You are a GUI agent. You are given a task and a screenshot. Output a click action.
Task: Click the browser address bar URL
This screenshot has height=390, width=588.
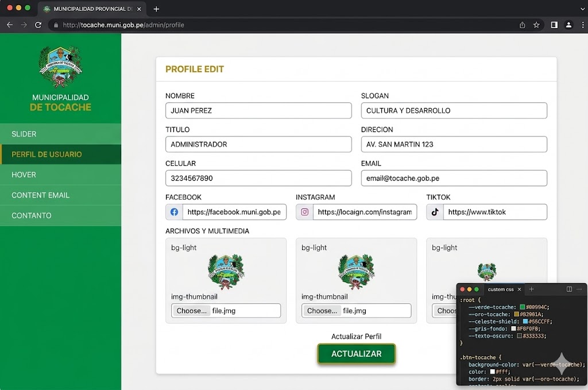pos(123,25)
